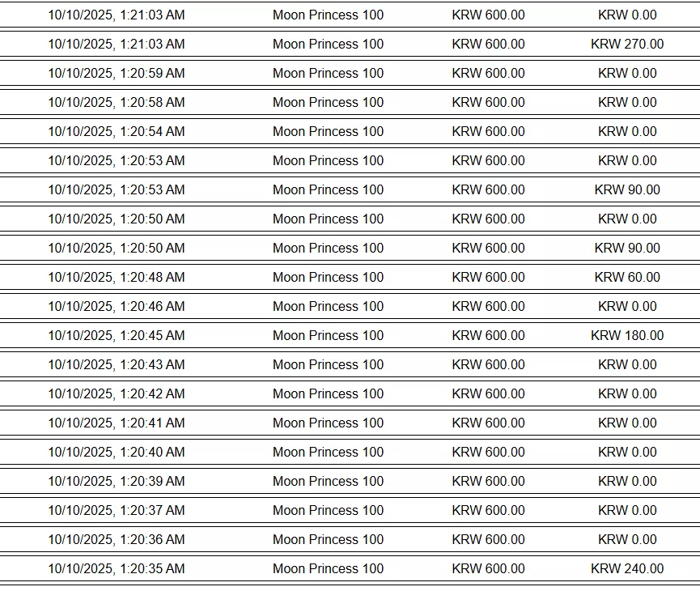Click Moon Princess 100 in the 1:20:42 AM row
The image size is (700, 591).
[x=328, y=393]
